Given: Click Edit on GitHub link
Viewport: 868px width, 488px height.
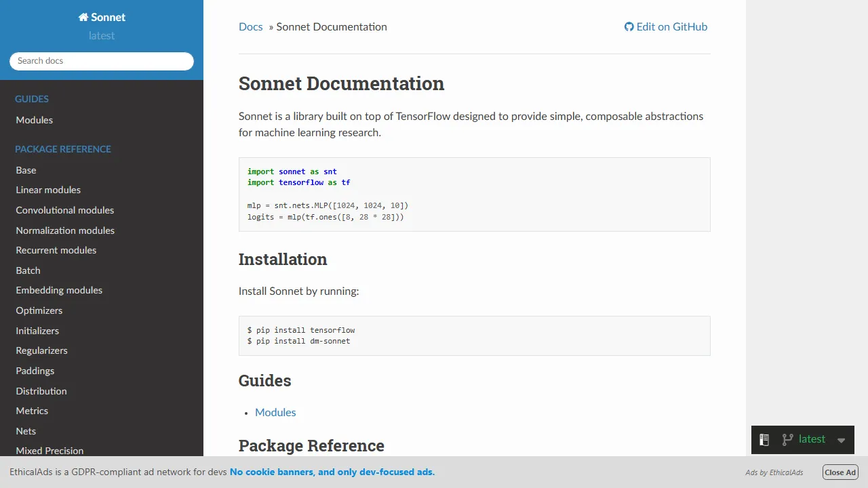Looking at the screenshot, I should (x=666, y=27).
